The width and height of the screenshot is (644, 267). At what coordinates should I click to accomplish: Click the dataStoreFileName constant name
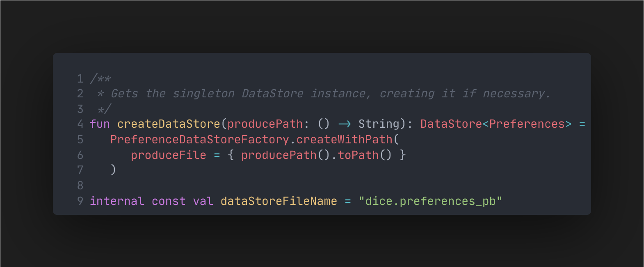point(279,201)
